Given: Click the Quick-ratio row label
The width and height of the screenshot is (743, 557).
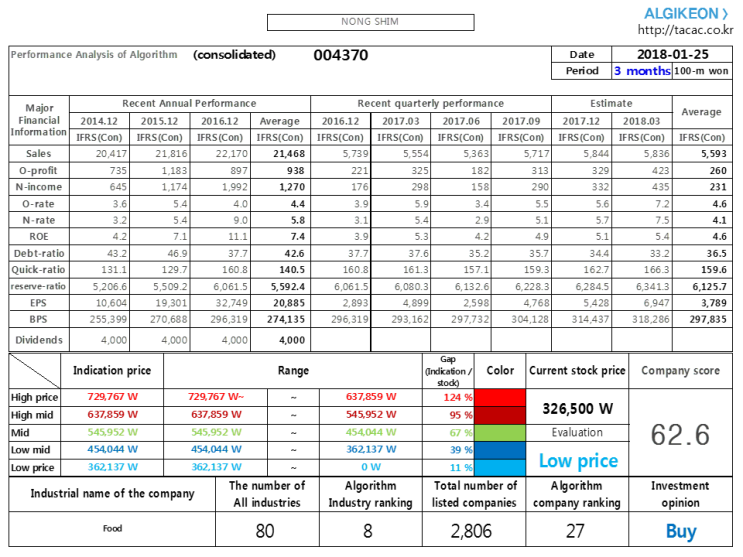Looking at the screenshot, I should coord(39,270).
